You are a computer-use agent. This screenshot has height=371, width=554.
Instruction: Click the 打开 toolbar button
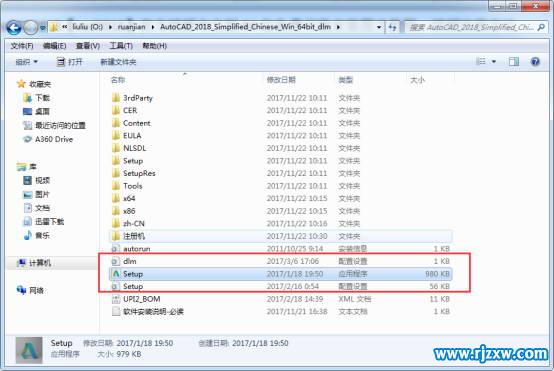[x=69, y=62]
